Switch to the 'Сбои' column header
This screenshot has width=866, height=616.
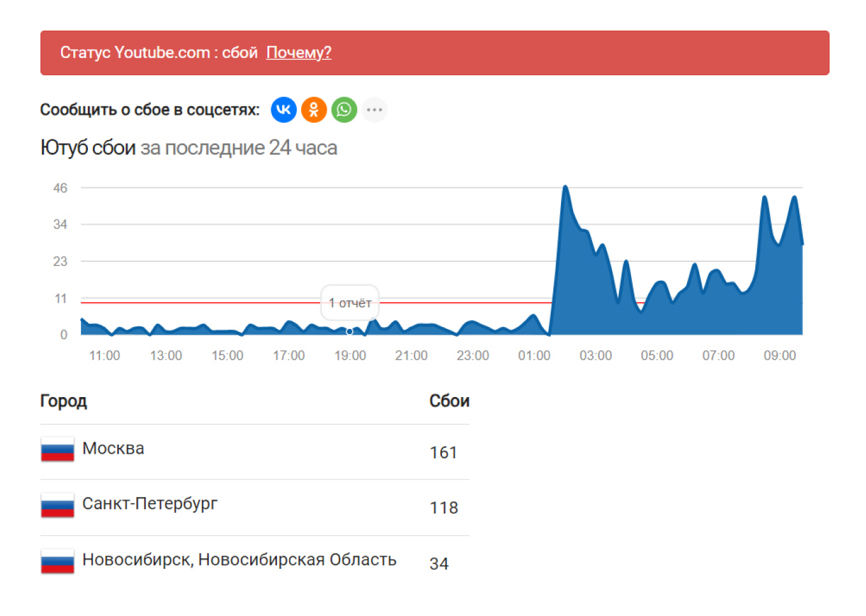(449, 401)
